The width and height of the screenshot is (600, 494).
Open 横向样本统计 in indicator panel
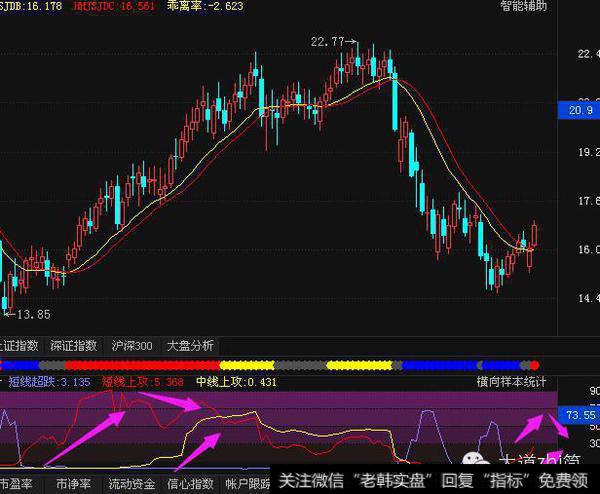coord(512,382)
